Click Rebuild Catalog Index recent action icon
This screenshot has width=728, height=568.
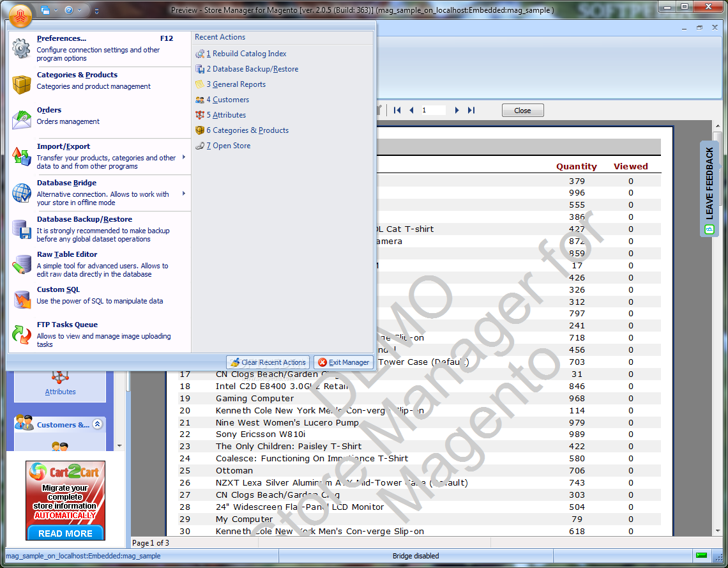[x=200, y=54]
